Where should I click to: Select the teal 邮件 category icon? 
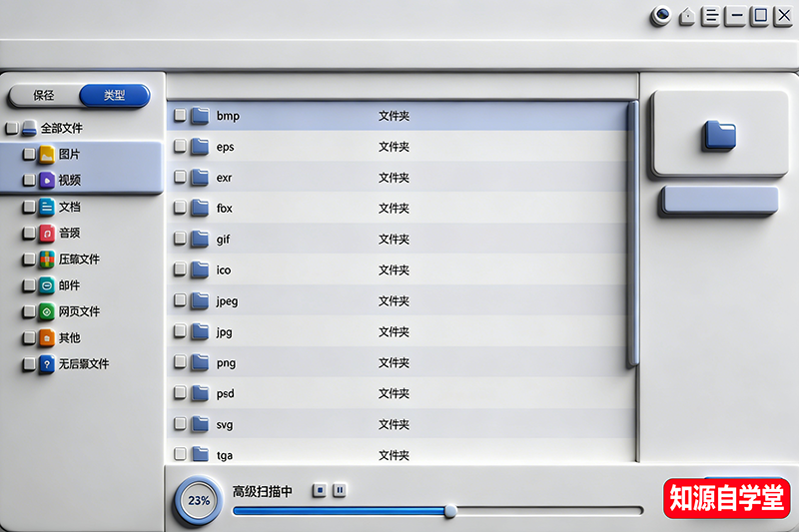click(47, 285)
